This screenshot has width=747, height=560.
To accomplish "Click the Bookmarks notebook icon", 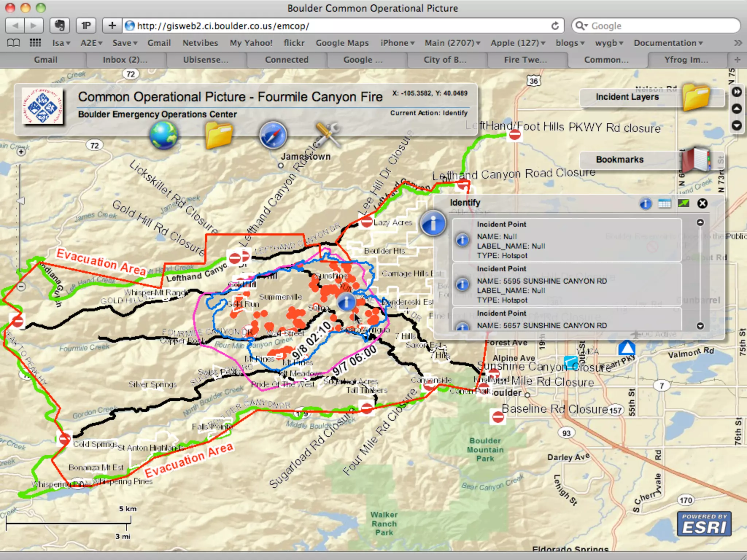I will tap(697, 160).
